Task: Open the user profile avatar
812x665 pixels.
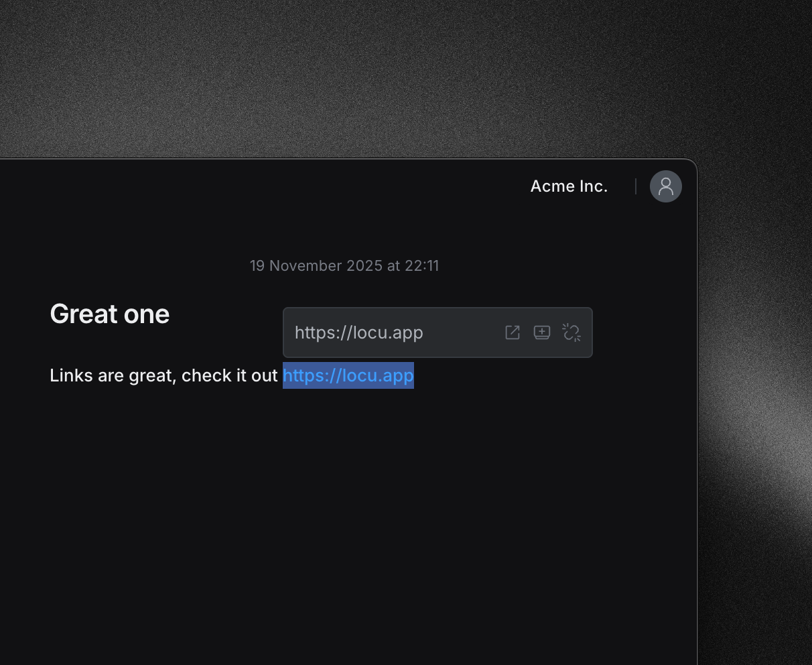Action: [x=665, y=186]
